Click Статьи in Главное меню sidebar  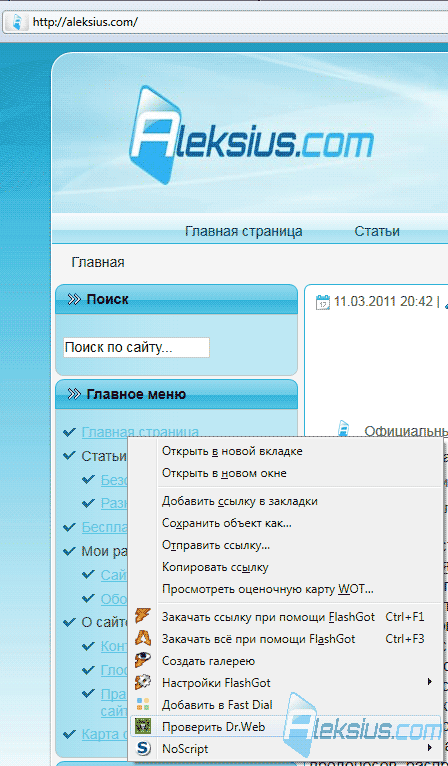[104, 456]
